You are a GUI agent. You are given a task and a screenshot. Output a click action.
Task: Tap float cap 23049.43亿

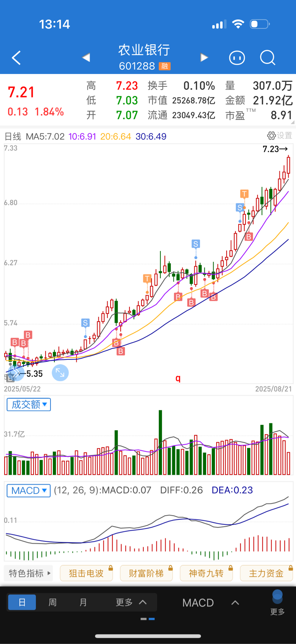tap(193, 115)
